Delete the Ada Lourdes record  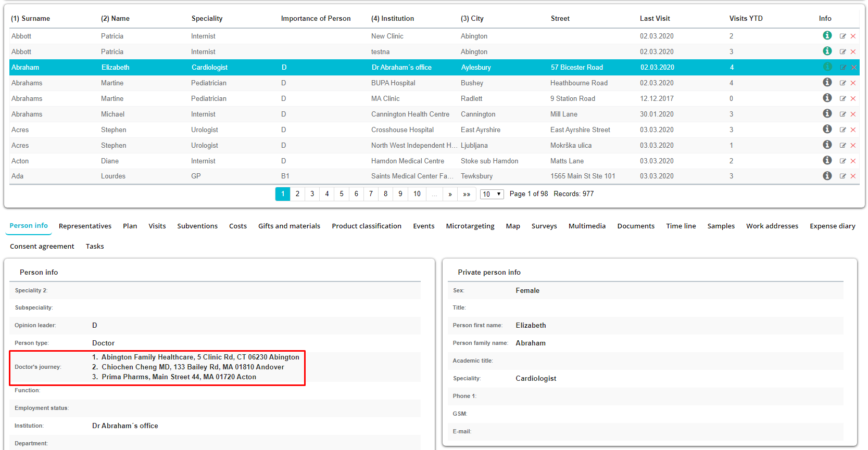click(853, 176)
